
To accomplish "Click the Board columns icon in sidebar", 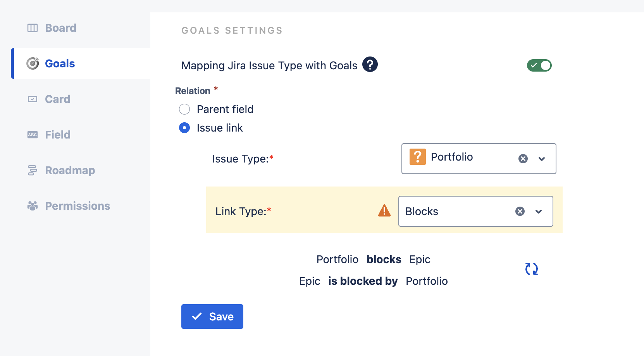I will tap(33, 28).
